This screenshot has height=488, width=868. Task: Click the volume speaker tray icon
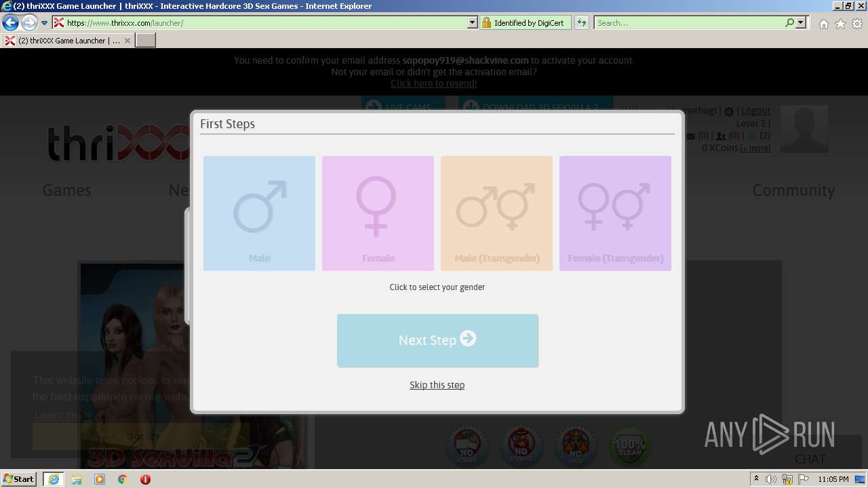pyautogui.click(x=771, y=479)
